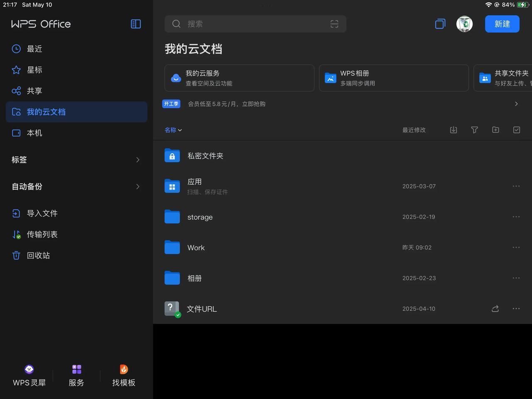Create a new folder with folder-plus icon

[495, 130]
